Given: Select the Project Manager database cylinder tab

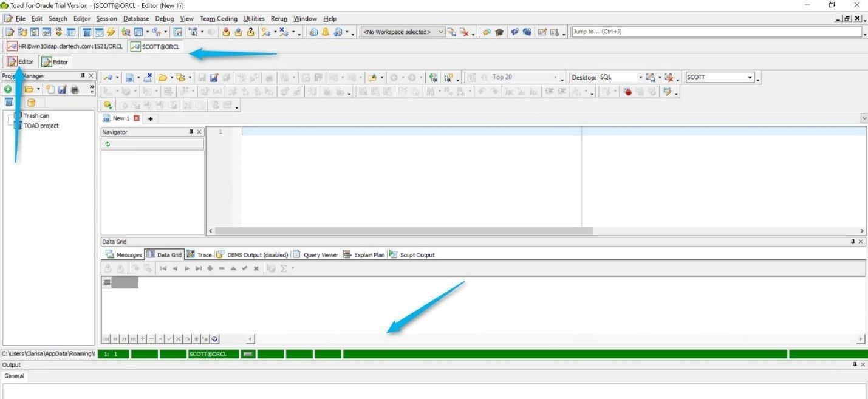Looking at the screenshot, I should pyautogui.click(x=30, y=103).
